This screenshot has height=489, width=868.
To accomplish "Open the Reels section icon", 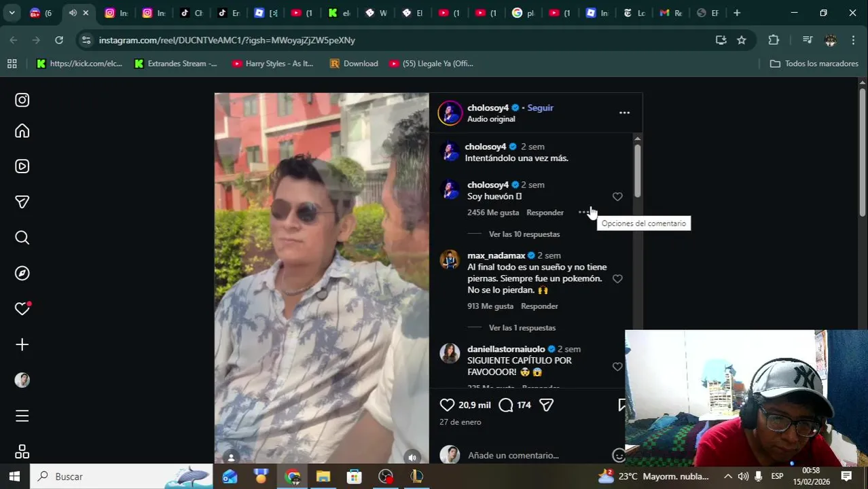I will coord(22,166).
